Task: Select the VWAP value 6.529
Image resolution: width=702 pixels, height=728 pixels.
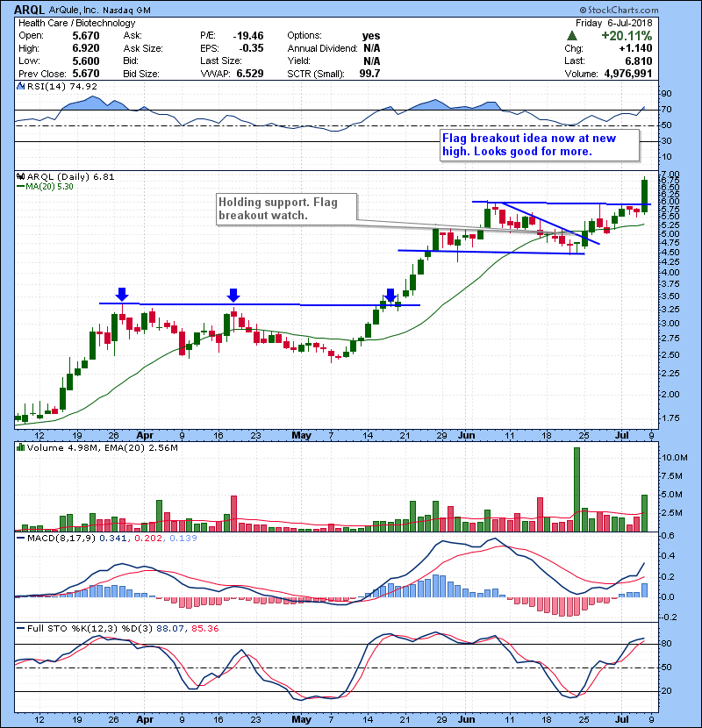Action: [250, 74]
